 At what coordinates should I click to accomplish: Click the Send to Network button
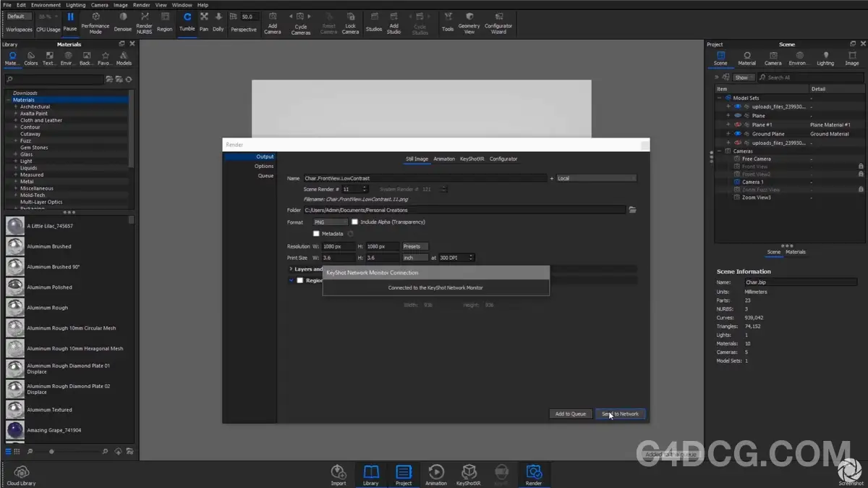click(x=620, y=413)
